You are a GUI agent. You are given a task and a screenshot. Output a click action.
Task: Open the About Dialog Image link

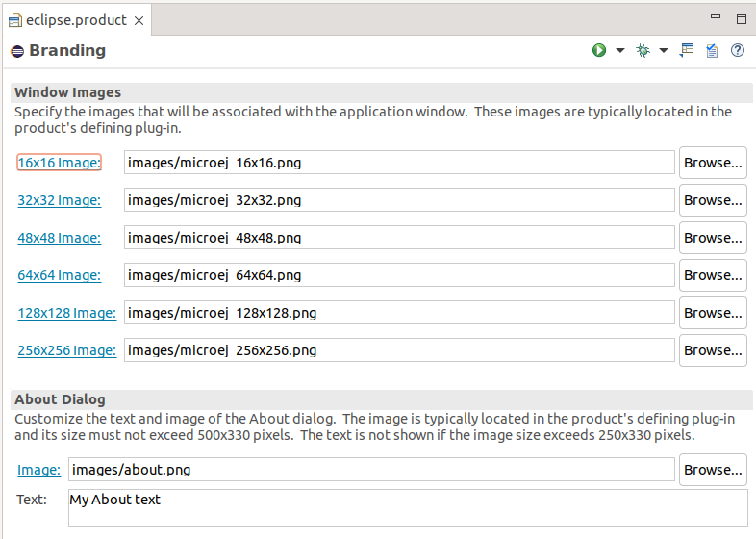38,470
